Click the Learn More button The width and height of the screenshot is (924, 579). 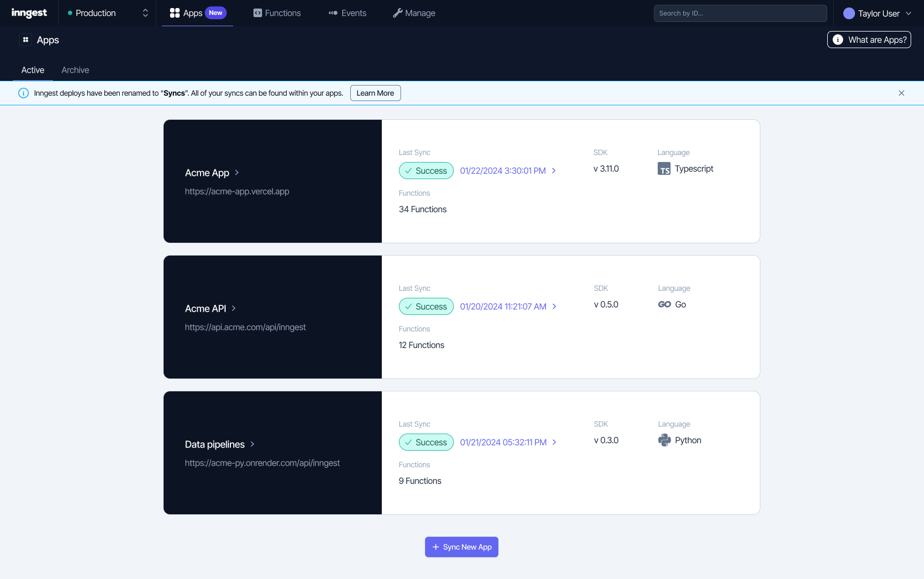[x=375, y=92]
